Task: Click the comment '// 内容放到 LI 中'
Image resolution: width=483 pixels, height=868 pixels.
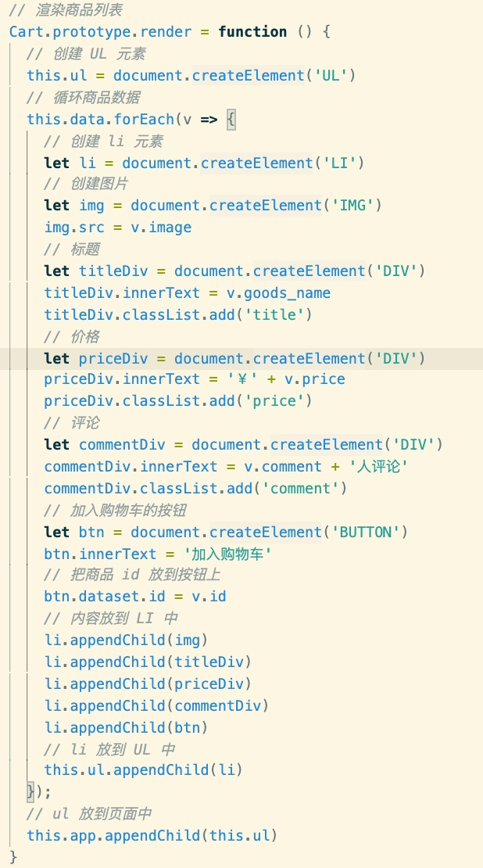Action: pyautogui.click(x=111, y=619)
